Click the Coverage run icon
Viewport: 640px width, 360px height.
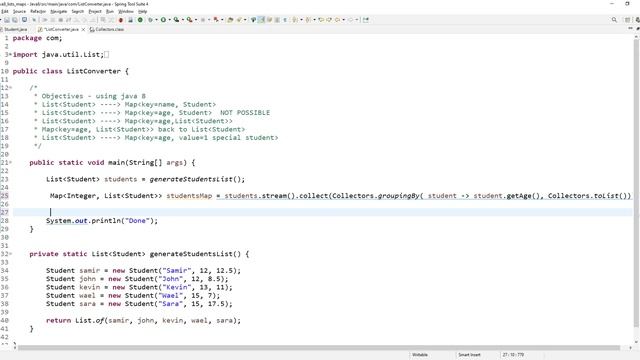pyautogui.click(x=176, y=20)
